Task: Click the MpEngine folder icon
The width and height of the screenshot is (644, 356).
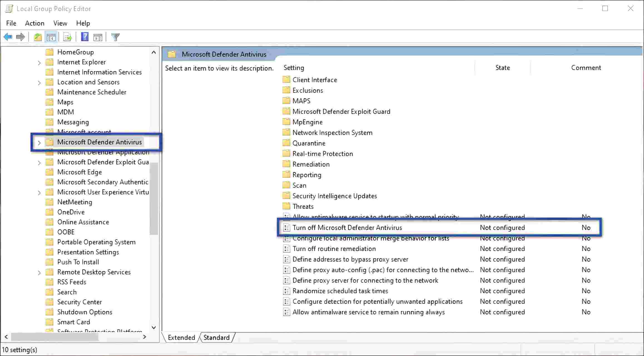Action: point(286,122)
